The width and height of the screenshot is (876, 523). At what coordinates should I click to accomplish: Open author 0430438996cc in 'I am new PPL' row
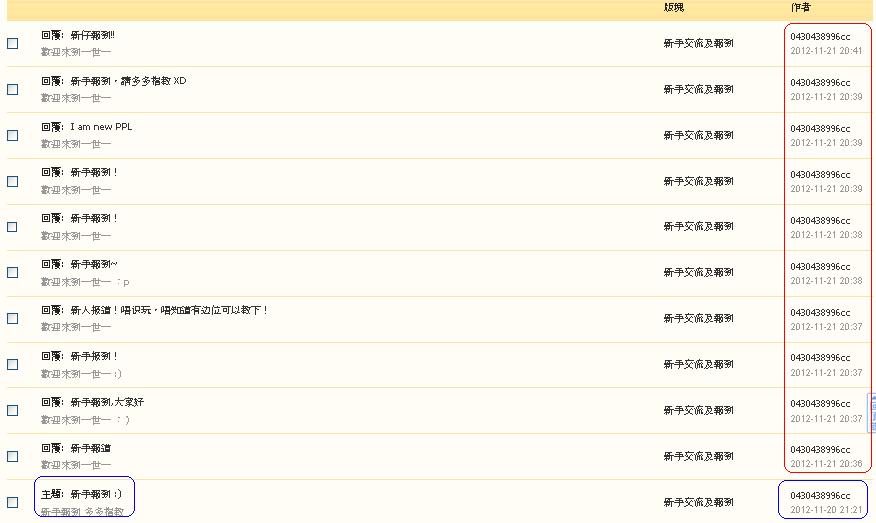(x=820, y=129)
